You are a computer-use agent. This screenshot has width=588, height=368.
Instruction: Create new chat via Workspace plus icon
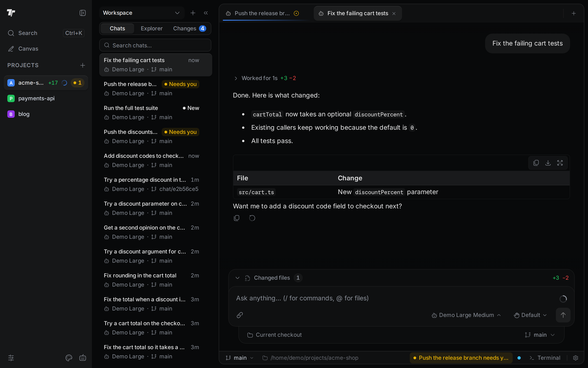(193, 13)
